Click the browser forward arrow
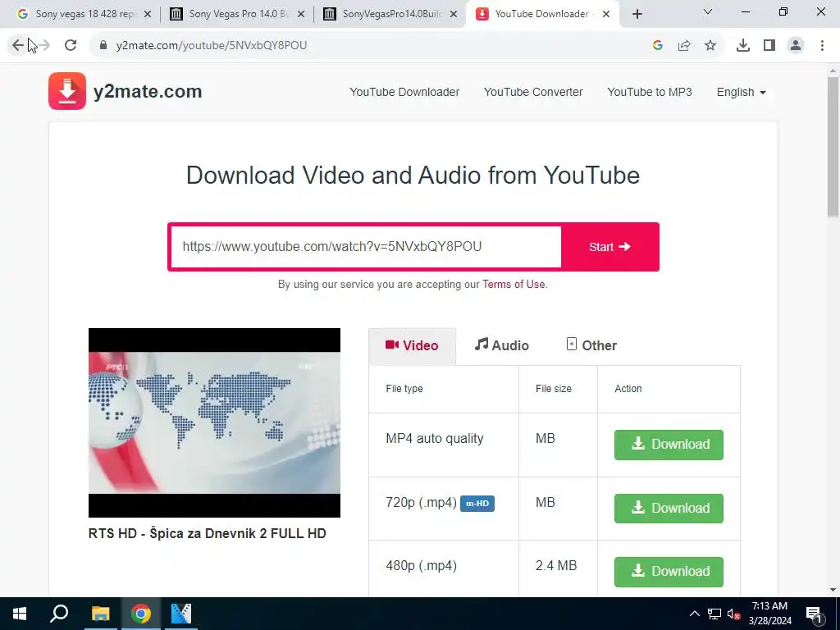This screenshot has height=630, width=840. tap(44, 46)
